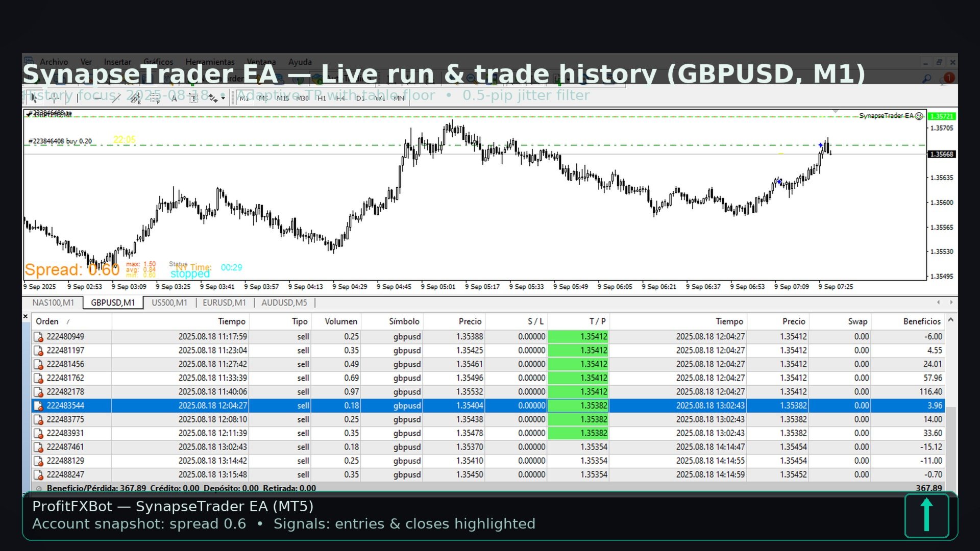Sort history by Swap column

tap(840, 321)
